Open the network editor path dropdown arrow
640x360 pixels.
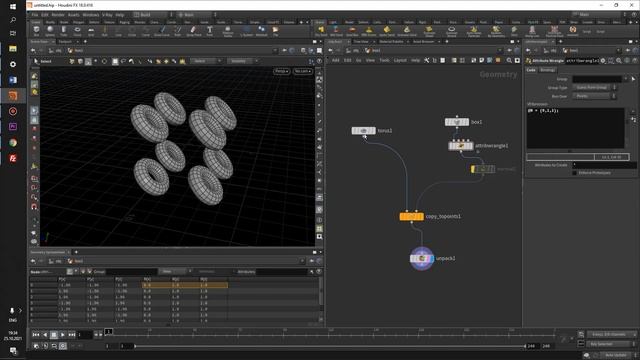point(500,51)
